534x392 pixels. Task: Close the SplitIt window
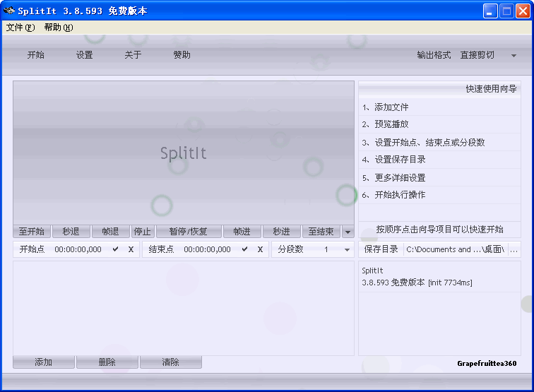pyautogui.click(x=523, y=11)
